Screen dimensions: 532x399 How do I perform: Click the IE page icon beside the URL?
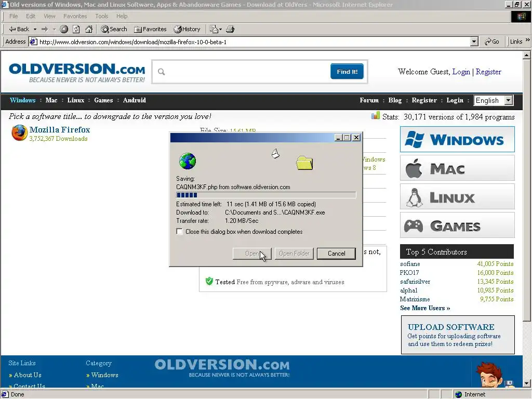[33, 42]
